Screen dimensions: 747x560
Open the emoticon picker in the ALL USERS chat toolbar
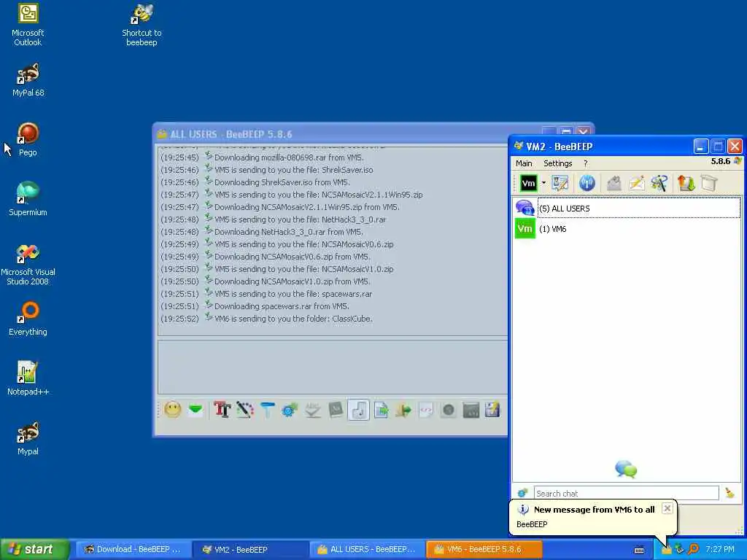point(172,410)
